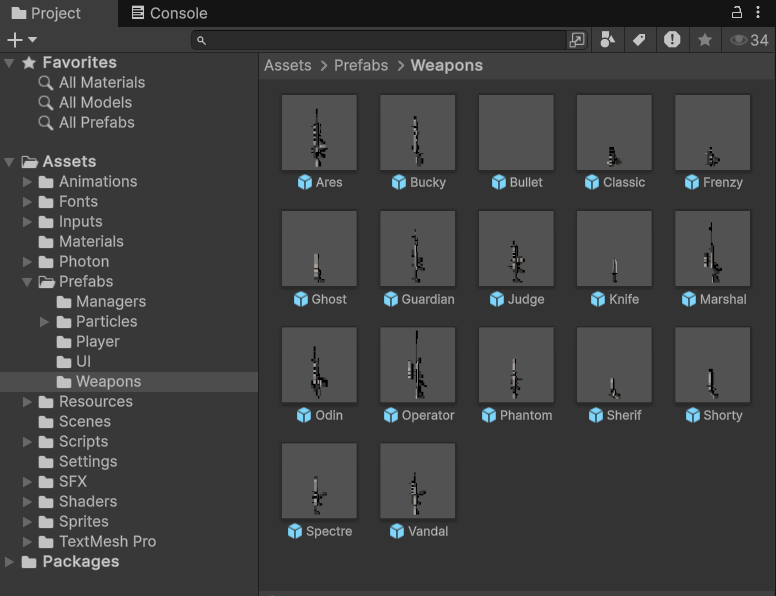The height and width of the screenshot is (596, 776).
Task: Click the Packages folder icon
Action: pos(29,562)
